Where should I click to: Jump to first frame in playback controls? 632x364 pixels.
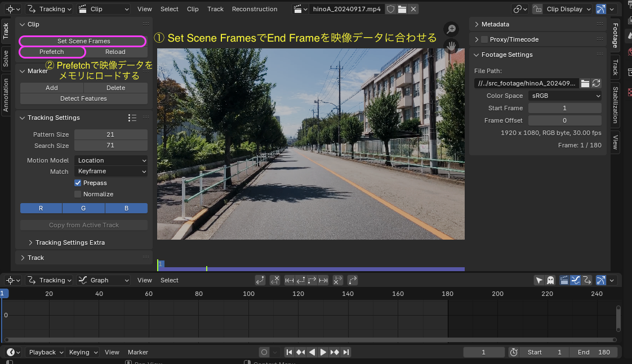pyautogui.click(x=289, y=352)
